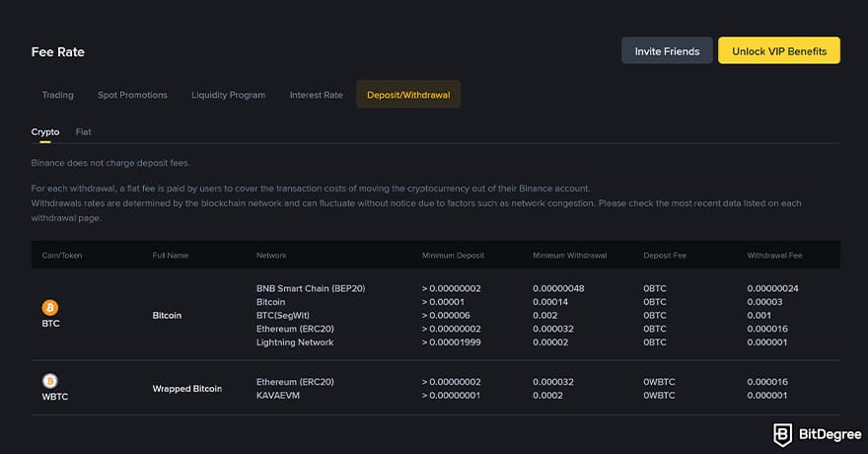The height and width of the screenshot is (454, 868).
Task: Click withdrawal fee value 0.001
Action: coord(759,315)
